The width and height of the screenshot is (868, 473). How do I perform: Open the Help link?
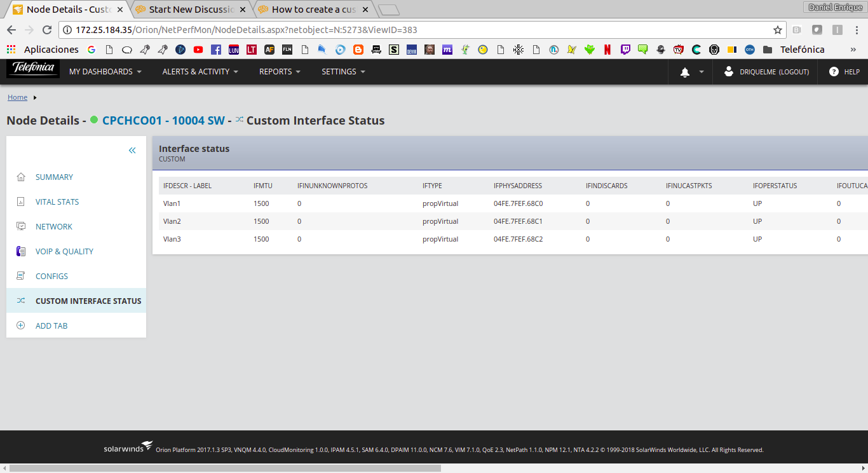pos(851,72)
